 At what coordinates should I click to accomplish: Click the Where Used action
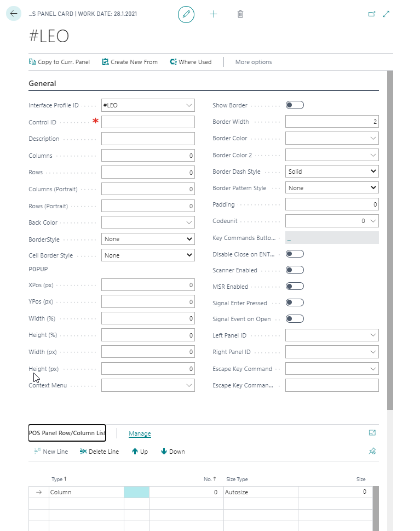pos(191,62)
